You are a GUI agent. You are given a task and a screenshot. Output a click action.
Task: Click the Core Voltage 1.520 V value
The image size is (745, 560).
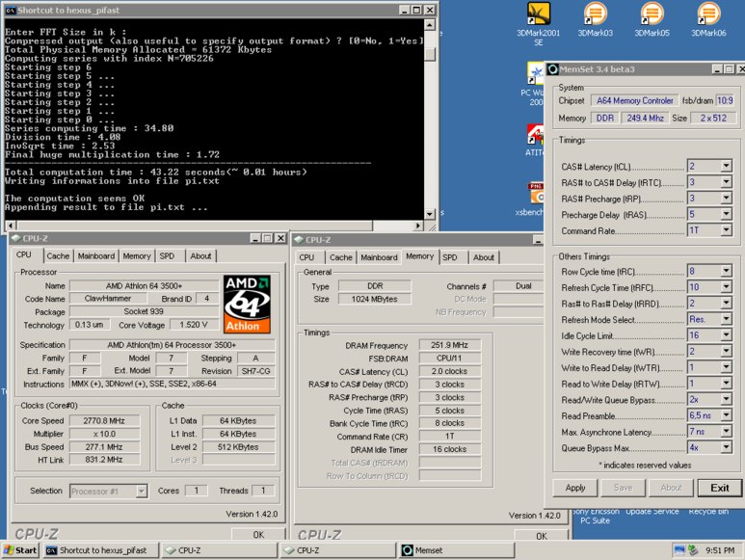tap(194, 325)
